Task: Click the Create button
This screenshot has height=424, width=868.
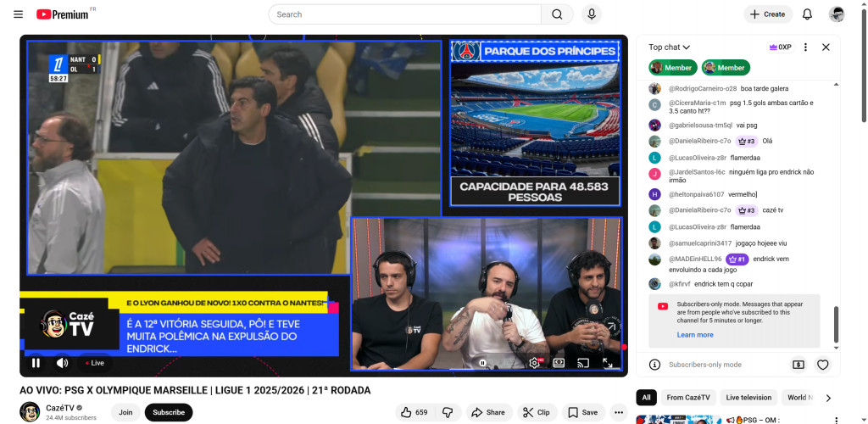Action: pos(768,14)
